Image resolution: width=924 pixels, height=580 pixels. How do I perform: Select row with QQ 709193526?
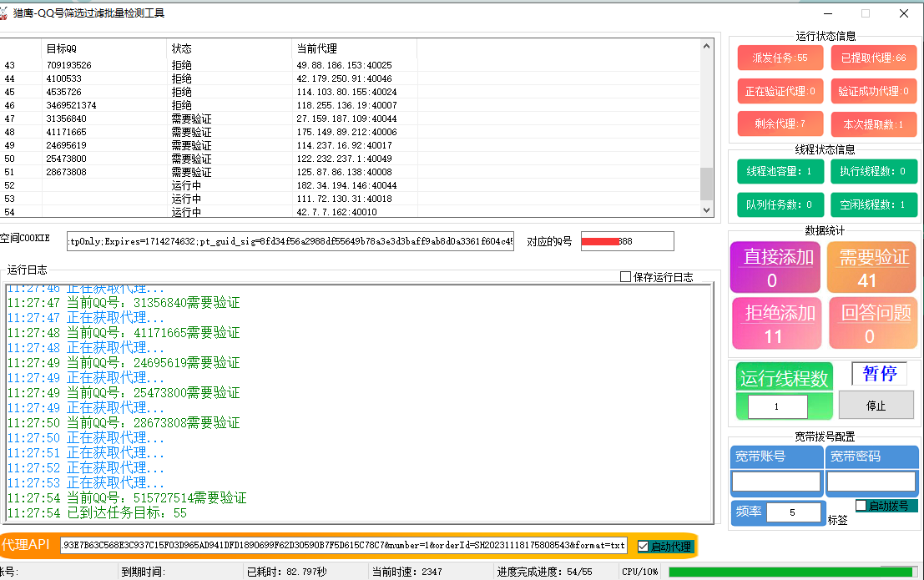(350, 65)
